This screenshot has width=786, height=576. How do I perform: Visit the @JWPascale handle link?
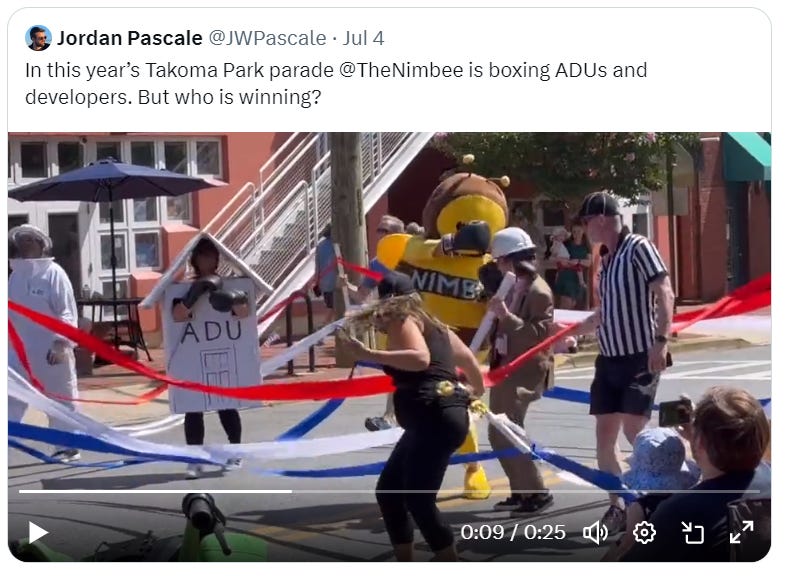coord(267,38)
